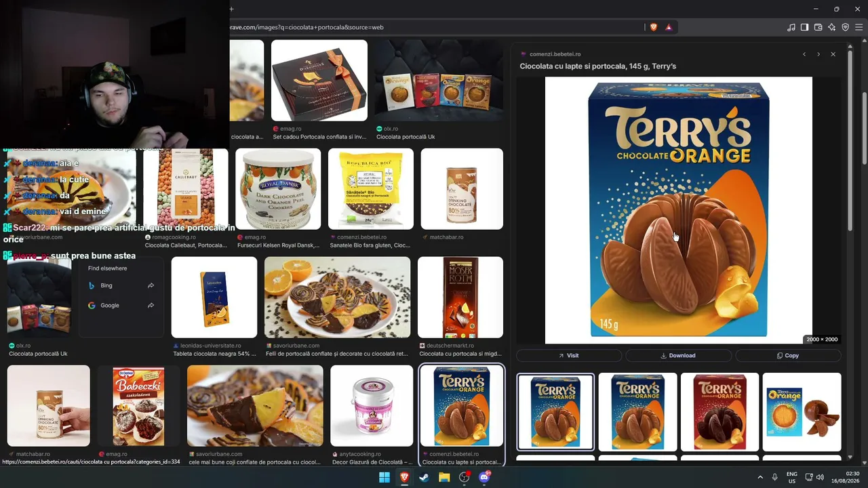Screen dimensions: 868x488
Task: Click the Visit button
Action: pos(569,355)
